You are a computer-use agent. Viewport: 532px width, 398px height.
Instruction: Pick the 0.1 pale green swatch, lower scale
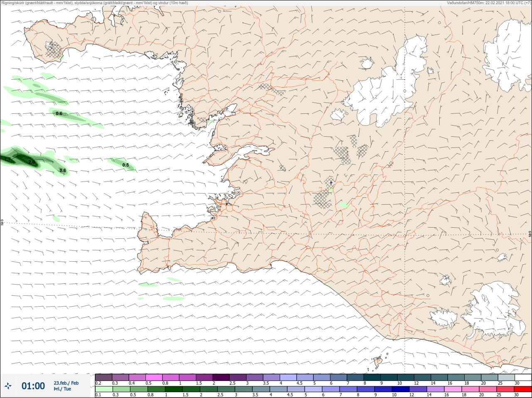(103, 389)
